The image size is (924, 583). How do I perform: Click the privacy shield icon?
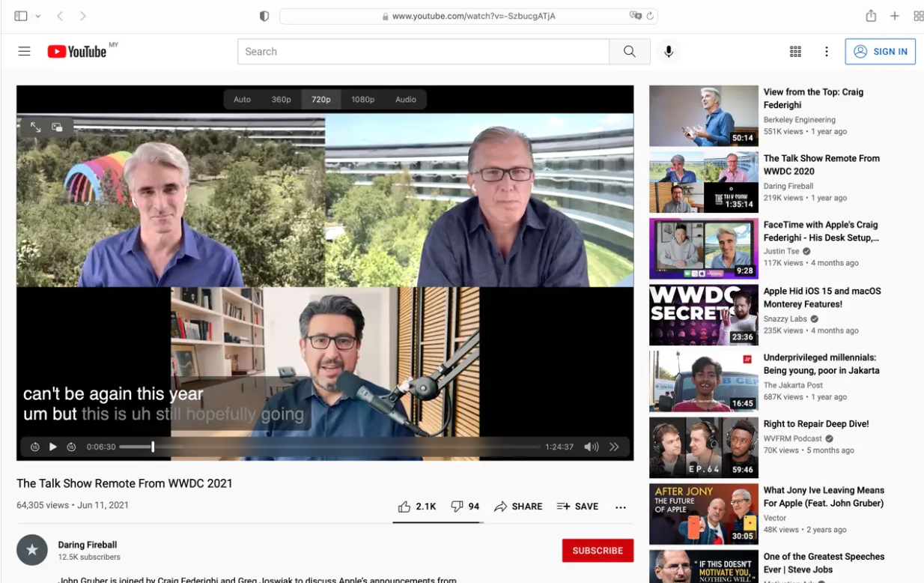tap(264, 16)
